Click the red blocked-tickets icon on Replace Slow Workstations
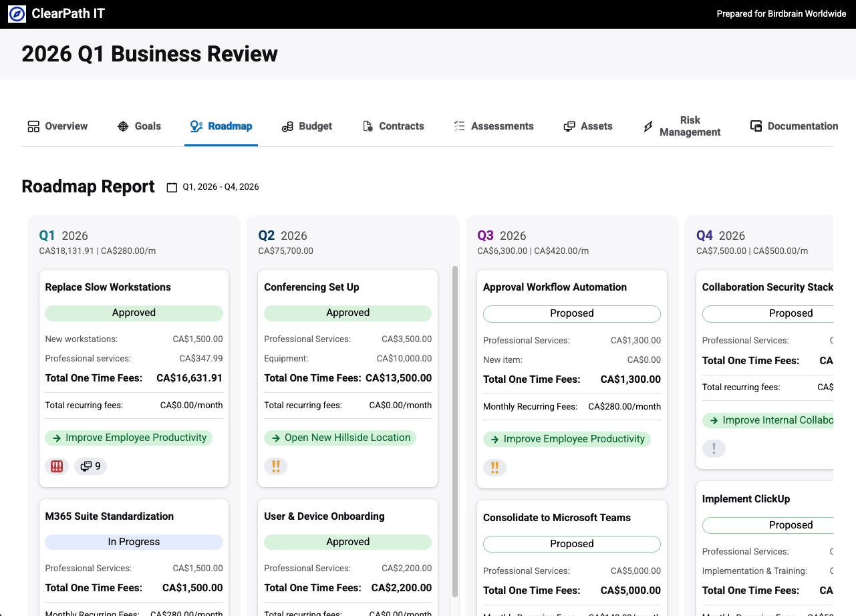 pos(57,466)
